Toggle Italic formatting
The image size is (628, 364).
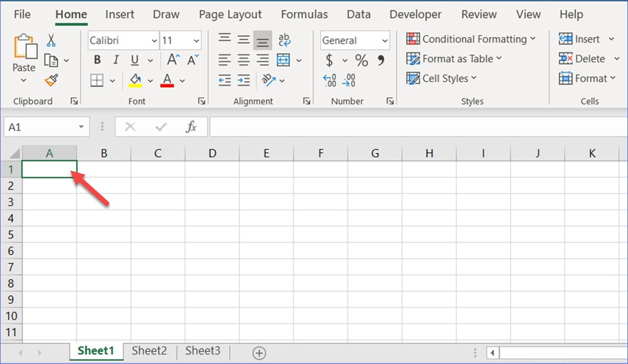tap(116, 60)
